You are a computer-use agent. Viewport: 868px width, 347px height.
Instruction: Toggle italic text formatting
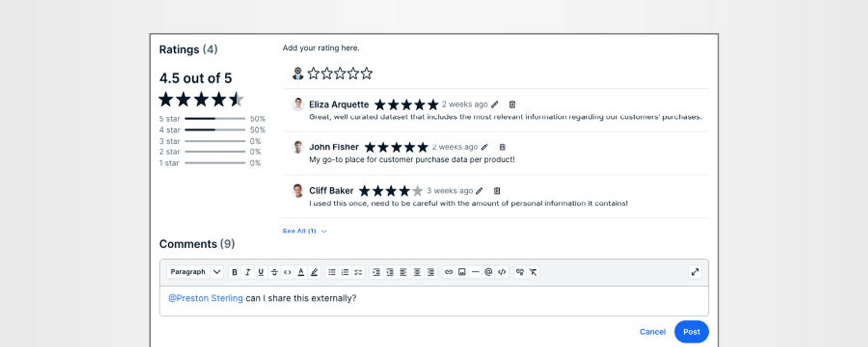[x=248, y=272]
